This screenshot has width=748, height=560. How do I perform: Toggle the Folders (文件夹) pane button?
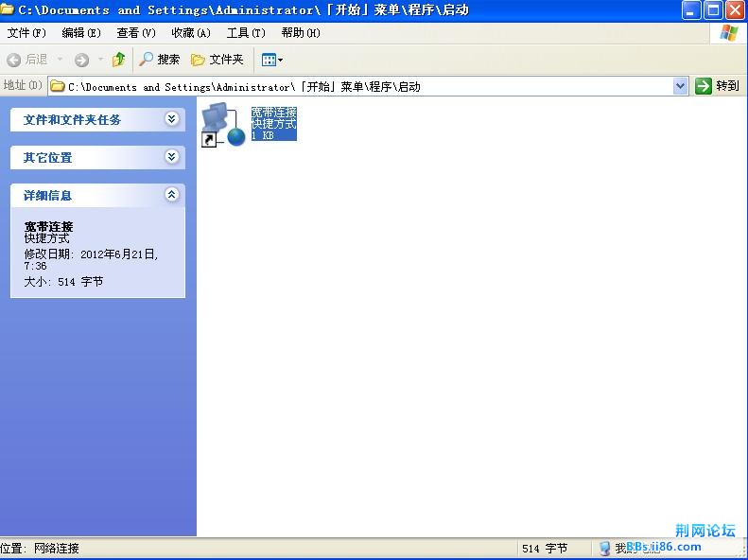coord(217,60)
